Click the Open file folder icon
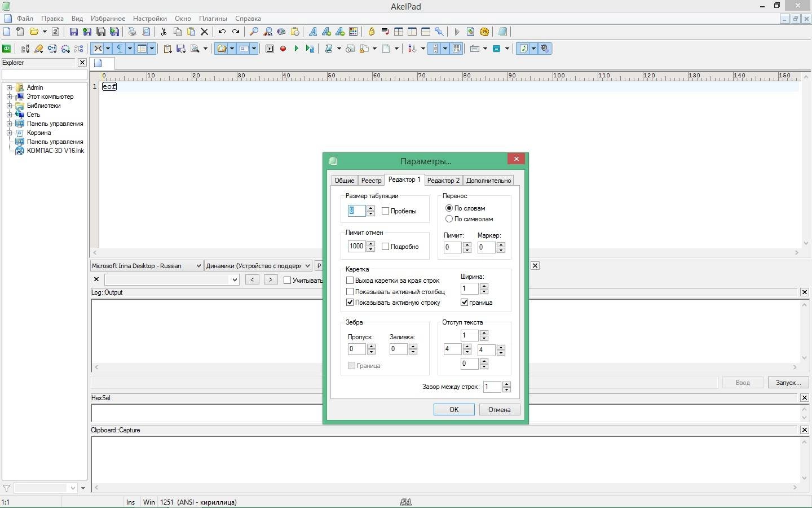Image resolution: width=812 pixels, height=508 pixels. coord(34,32)
